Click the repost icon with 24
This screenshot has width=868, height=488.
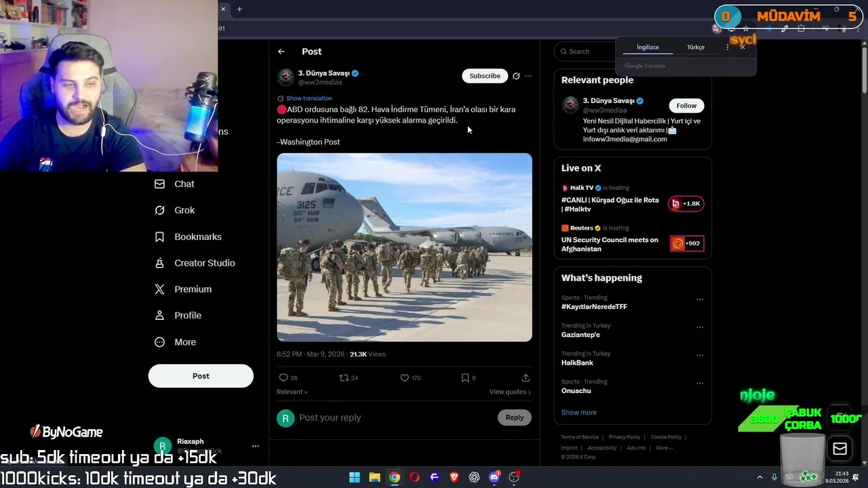[344, 378]
